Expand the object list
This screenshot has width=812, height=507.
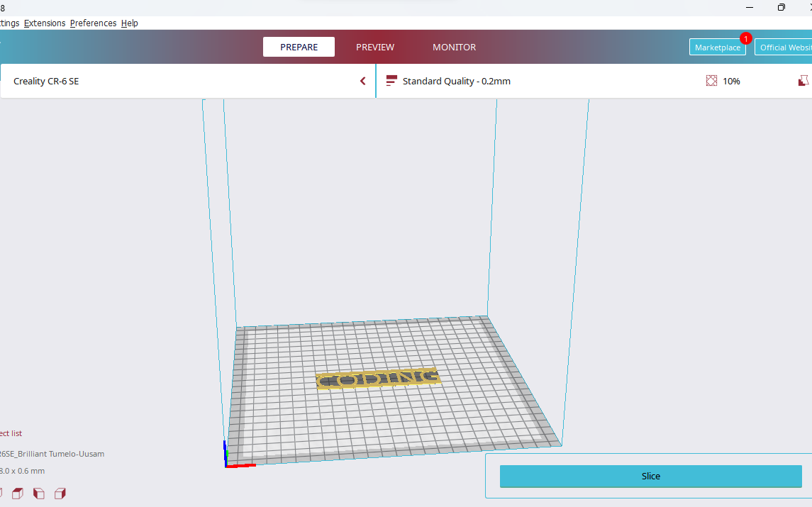coord(11,433)
